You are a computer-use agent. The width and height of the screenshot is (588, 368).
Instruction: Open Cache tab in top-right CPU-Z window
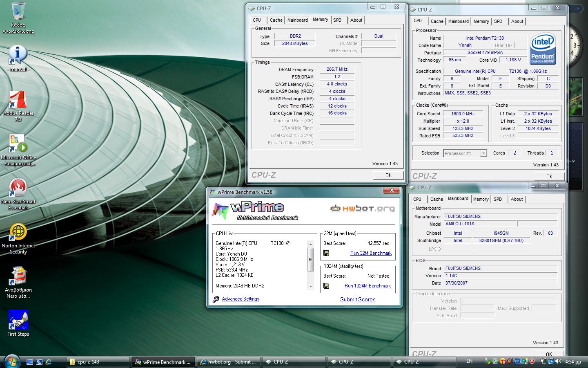pos(437,21)
